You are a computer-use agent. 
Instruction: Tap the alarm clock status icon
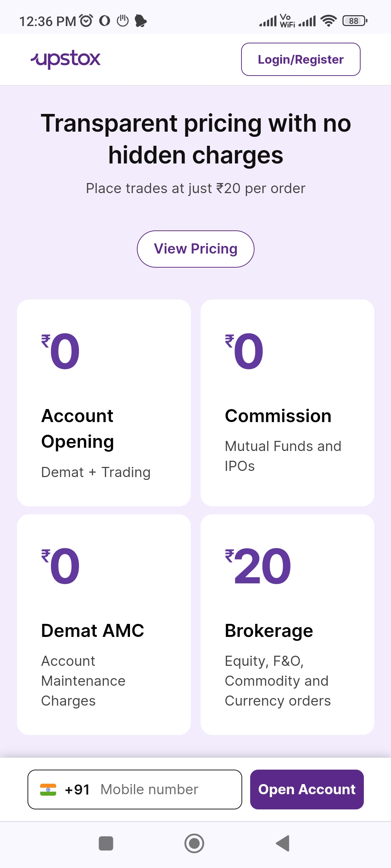(x=86, y=21)
